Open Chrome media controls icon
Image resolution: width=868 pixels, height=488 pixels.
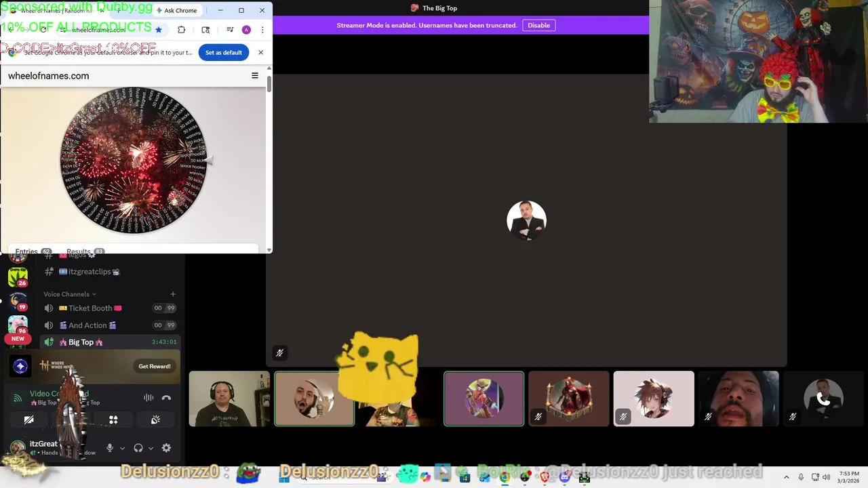click(x=230, y=30)
